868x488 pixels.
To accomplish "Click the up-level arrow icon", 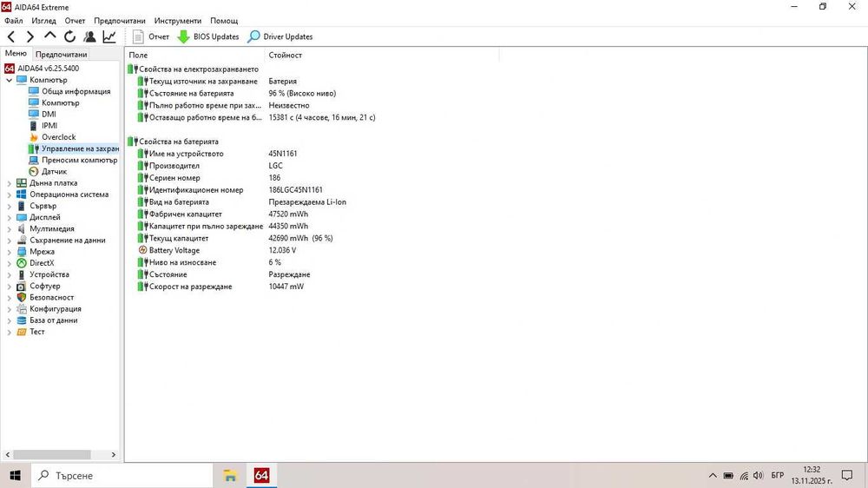I will 49,36.
